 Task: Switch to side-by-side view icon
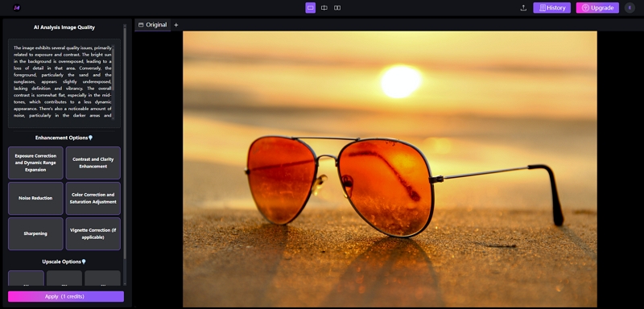pyautogui.click(x=337, y=8)
